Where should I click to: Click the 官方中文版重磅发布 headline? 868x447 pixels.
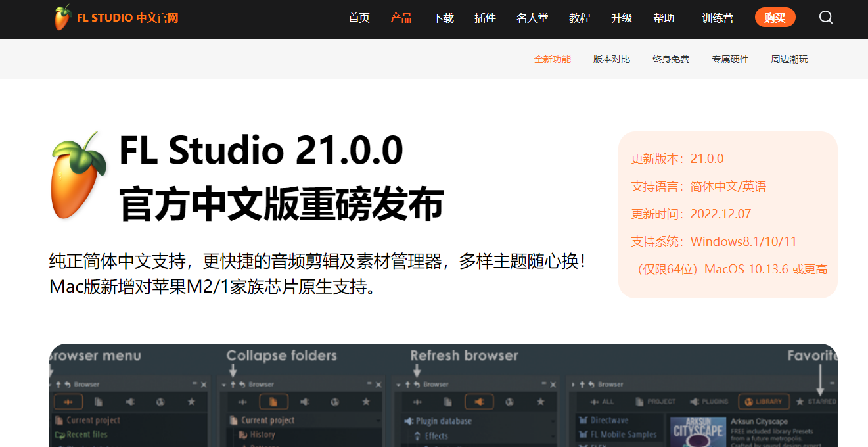281,204
